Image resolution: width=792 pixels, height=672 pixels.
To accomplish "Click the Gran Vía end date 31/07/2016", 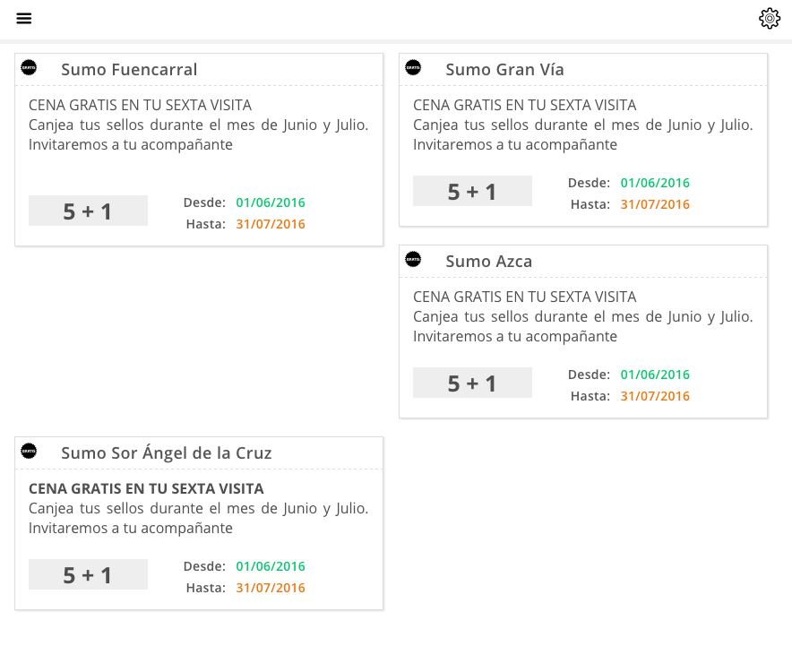I will tap(655, 204).
